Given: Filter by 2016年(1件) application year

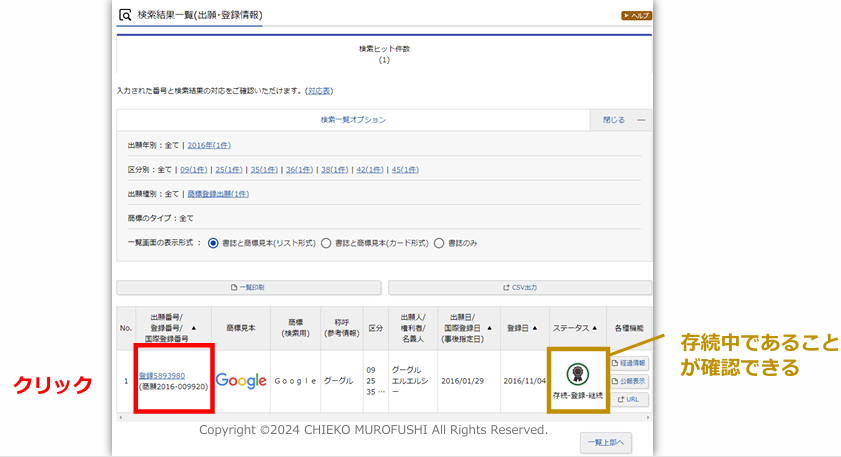Looking at the screenshot, I should [x=208, y=145].
